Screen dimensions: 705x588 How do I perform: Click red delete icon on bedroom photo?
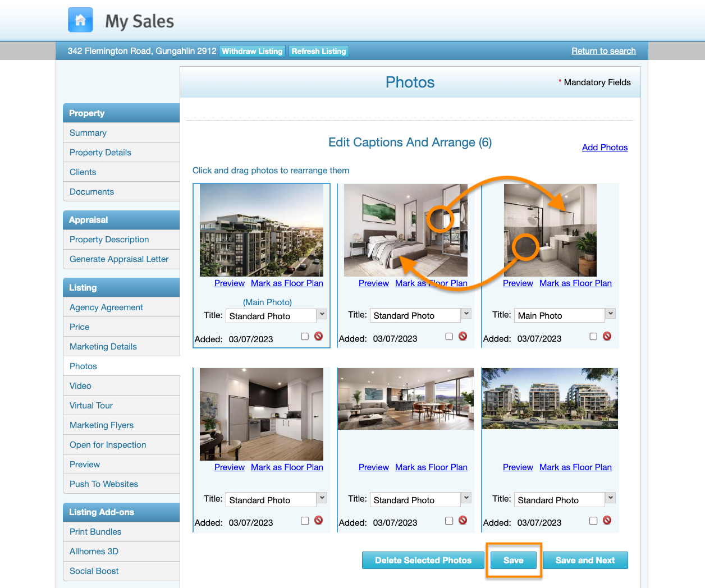[x=463, y=336]
